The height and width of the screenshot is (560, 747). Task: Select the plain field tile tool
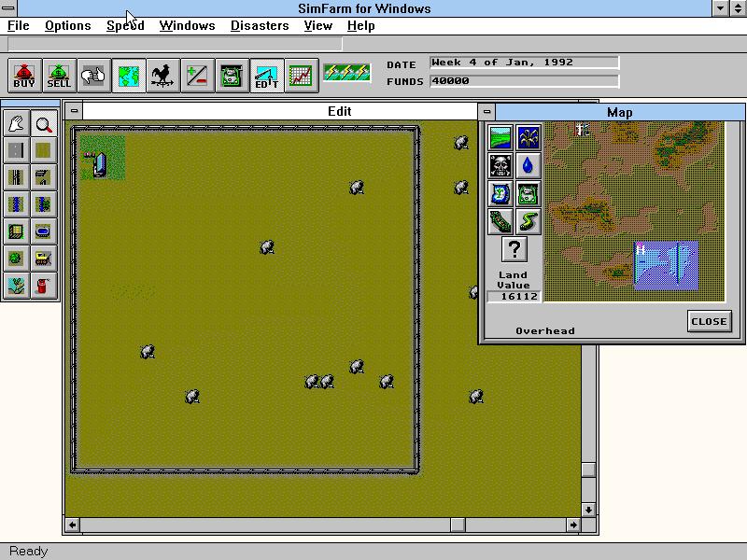[43, 150]
